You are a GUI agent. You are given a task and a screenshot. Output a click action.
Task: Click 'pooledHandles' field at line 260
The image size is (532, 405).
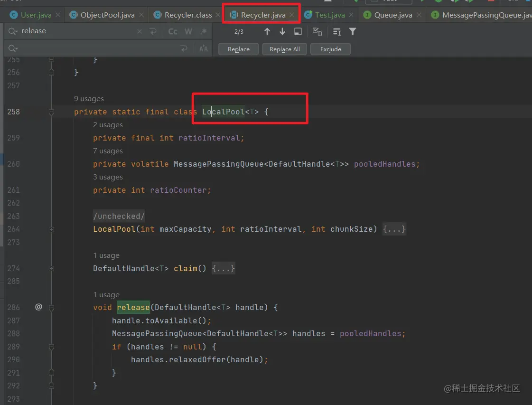pyautogui.click(x=385, y=164)
